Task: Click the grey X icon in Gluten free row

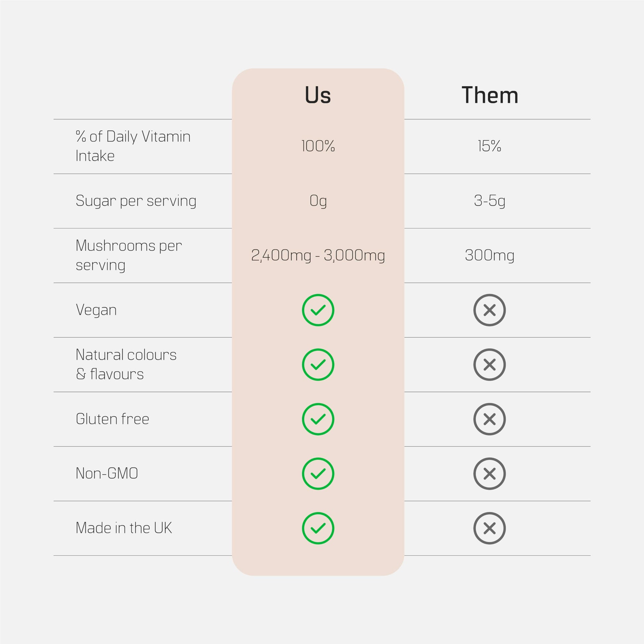Action: coord(489,419)
